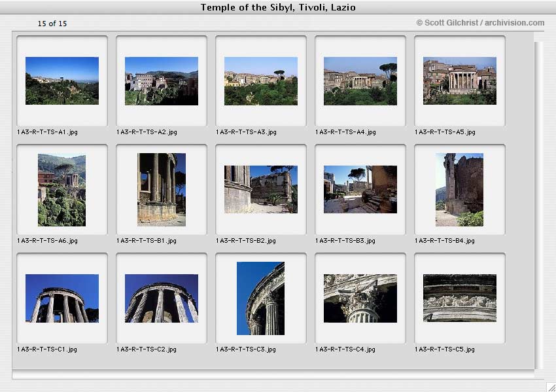Click the filename 1A3-R-T-TS-B4.jpg
This screenshot has width=556, height=392.
pyautogui.click(x=445, y=241)
